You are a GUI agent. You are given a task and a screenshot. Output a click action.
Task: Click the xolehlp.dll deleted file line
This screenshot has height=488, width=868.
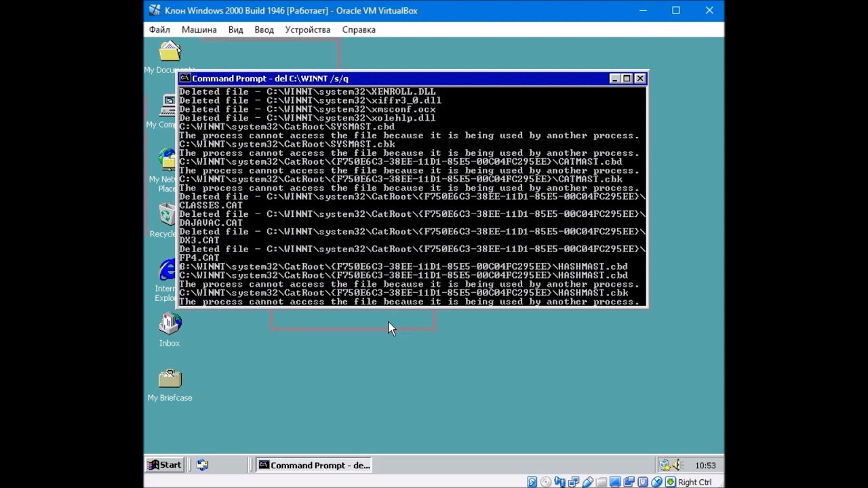pos(307,118)
